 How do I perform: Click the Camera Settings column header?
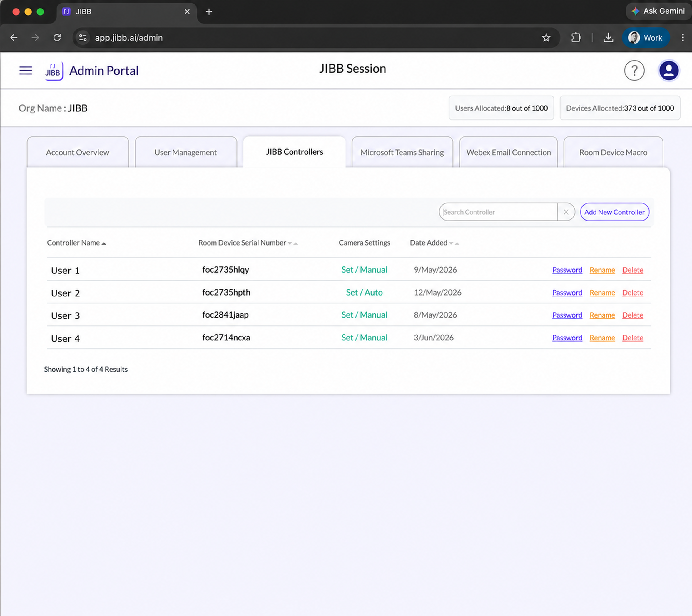[364, 243]
